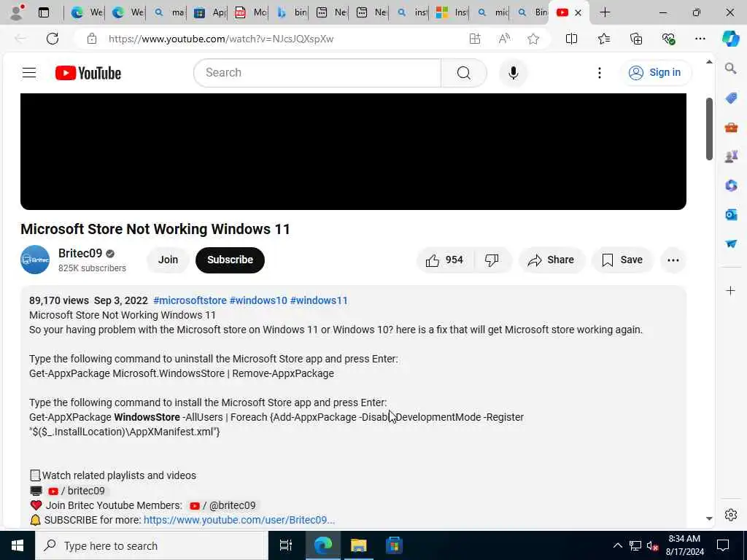The height and width of the screenshot is (560, 747).
Task: Switch to the 'bin' Bing tab
Action: click(290, 12)
